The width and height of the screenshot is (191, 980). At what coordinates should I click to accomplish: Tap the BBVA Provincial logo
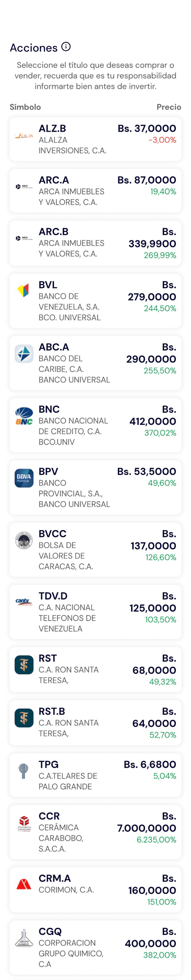[x=24, y=478]
